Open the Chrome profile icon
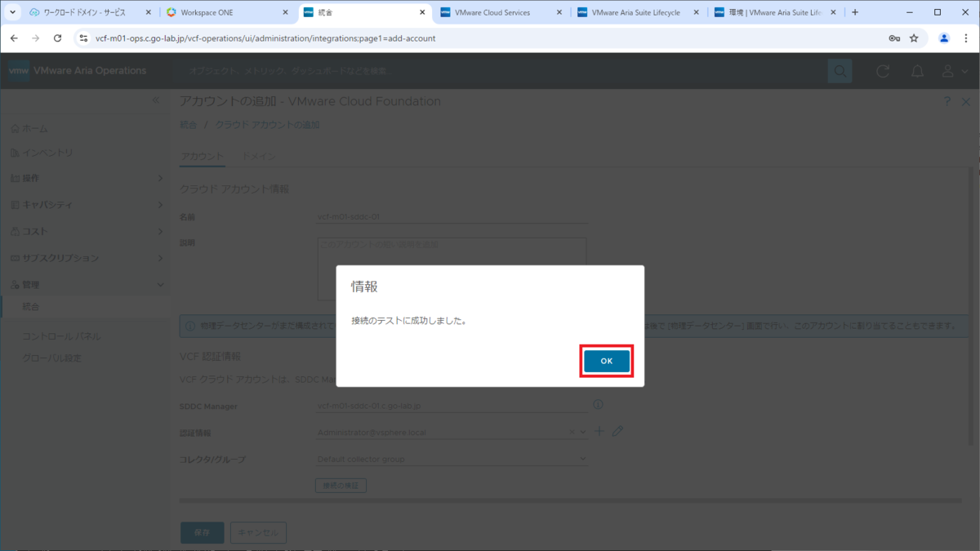 point(944,38)
